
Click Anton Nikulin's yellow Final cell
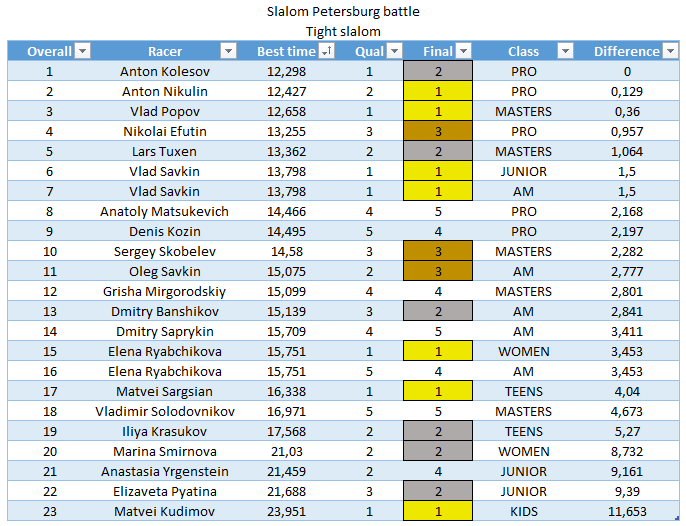[438, 91]
